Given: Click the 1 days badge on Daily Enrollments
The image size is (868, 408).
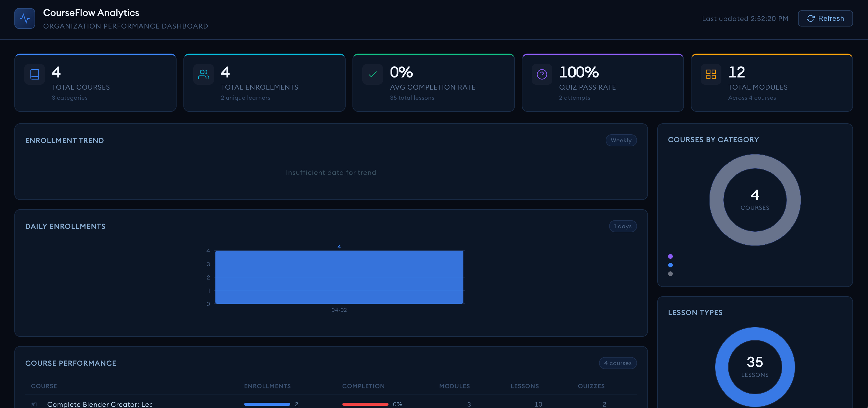Looking at the screenshot, I should [622, 226].
